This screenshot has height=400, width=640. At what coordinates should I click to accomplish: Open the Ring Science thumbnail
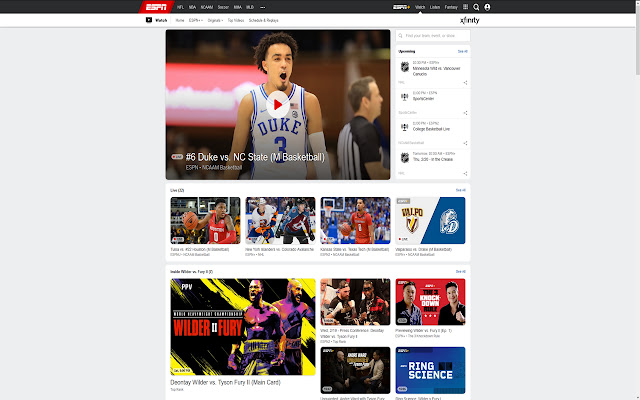click(x=430, y=370)
